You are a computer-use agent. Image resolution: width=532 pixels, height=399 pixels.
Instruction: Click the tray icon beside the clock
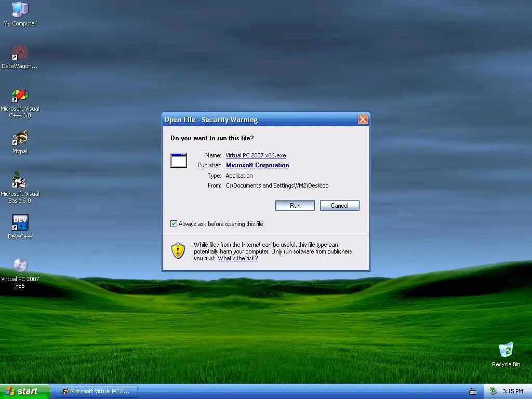point(493,391)
